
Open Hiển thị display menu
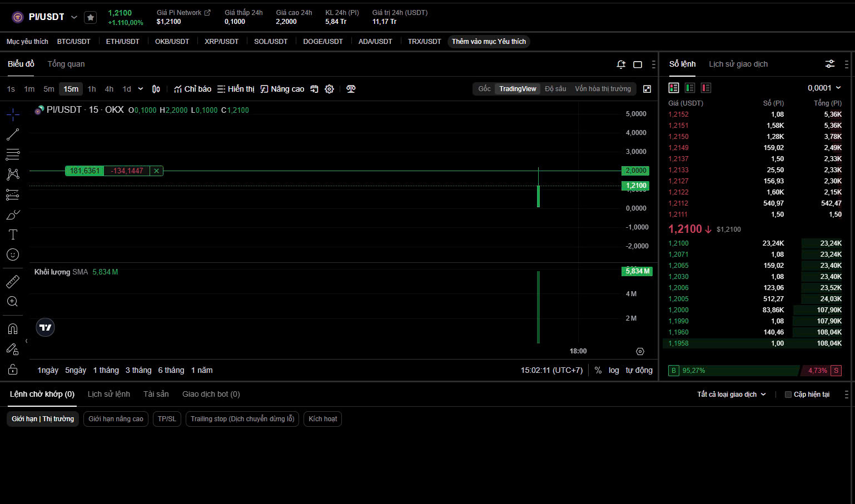click(236, 89)
